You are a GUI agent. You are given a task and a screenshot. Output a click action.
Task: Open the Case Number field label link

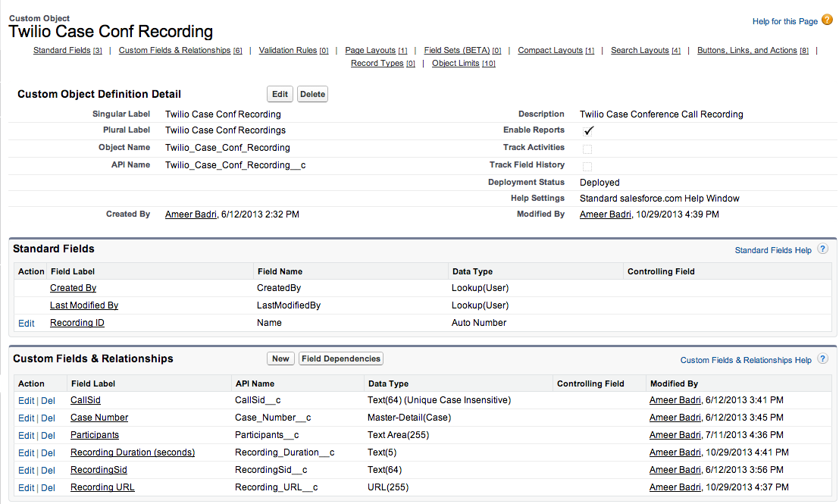[x=99, y=418]
